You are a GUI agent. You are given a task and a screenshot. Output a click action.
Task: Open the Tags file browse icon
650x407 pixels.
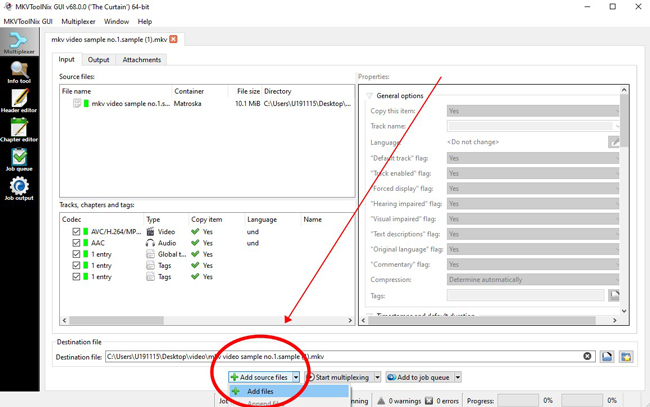tap(614, 295)
